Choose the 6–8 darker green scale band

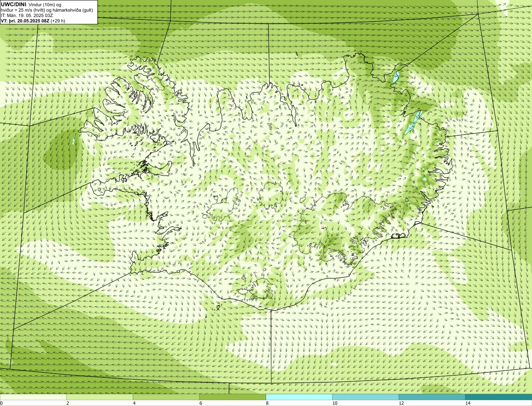point(233,397)
